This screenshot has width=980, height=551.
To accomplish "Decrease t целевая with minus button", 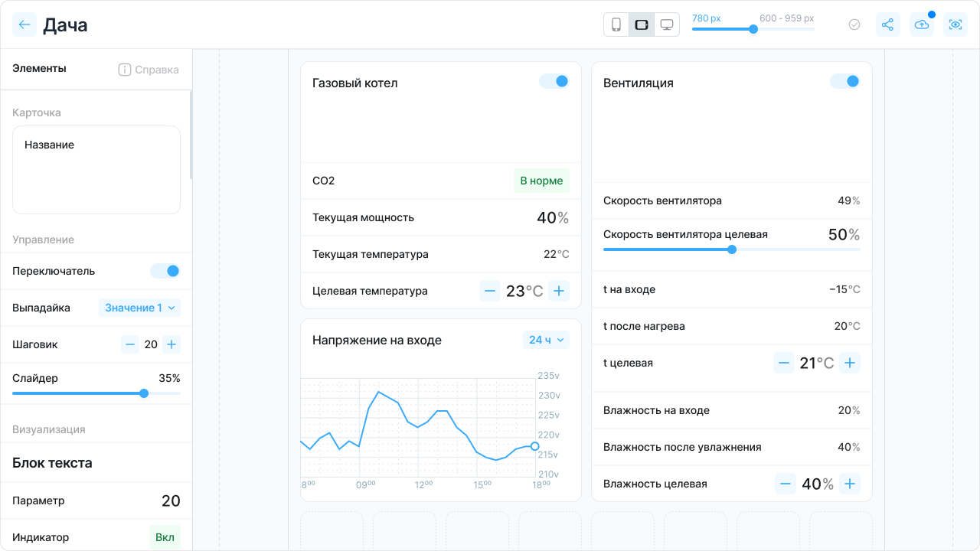I will pyautogui.click(x=783, y=363).
